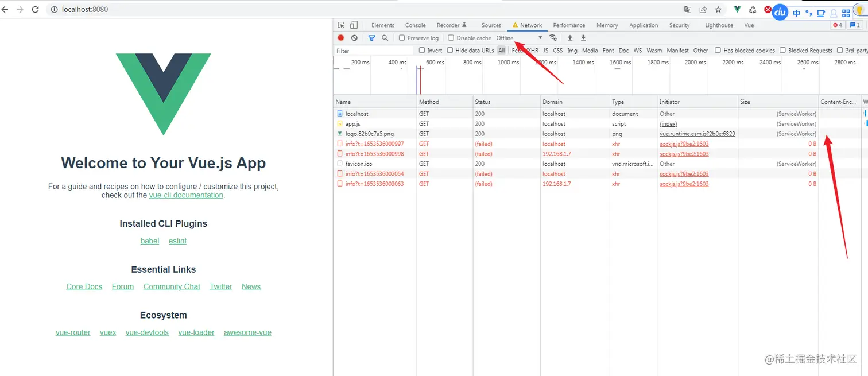Check the Disable cache checkbox
This screenshot has height=376, width=868.
(x=451, y=37)
